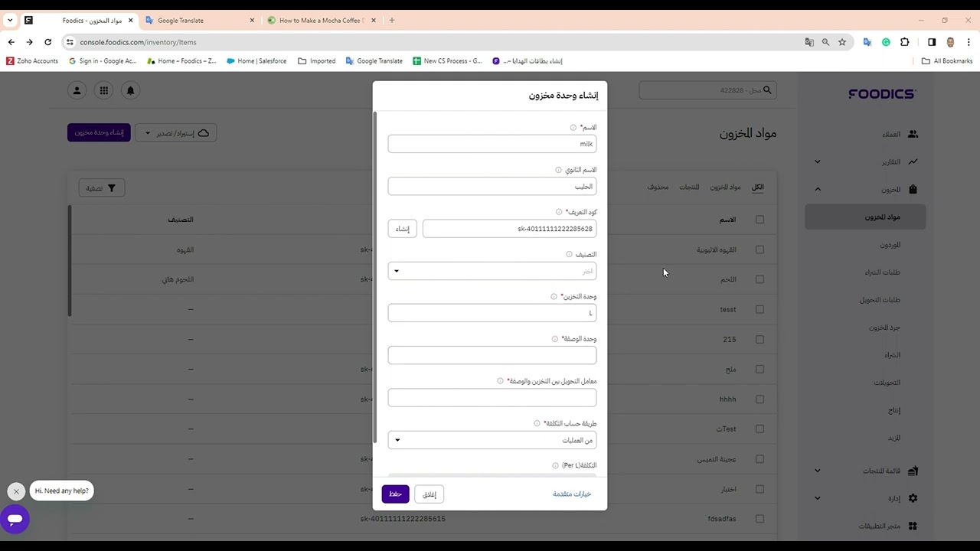Click the inventory icon beside المخزون
980x551 pixels.
coord(913,189)
